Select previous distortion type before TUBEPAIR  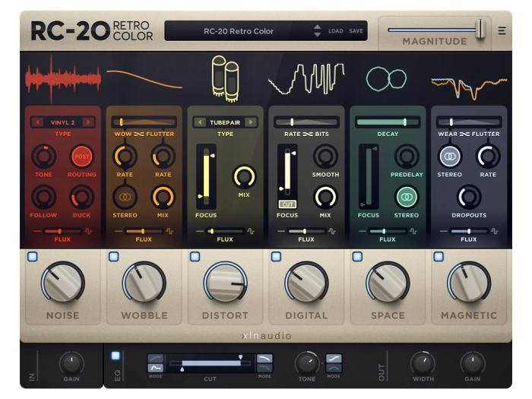pos(200,122)
